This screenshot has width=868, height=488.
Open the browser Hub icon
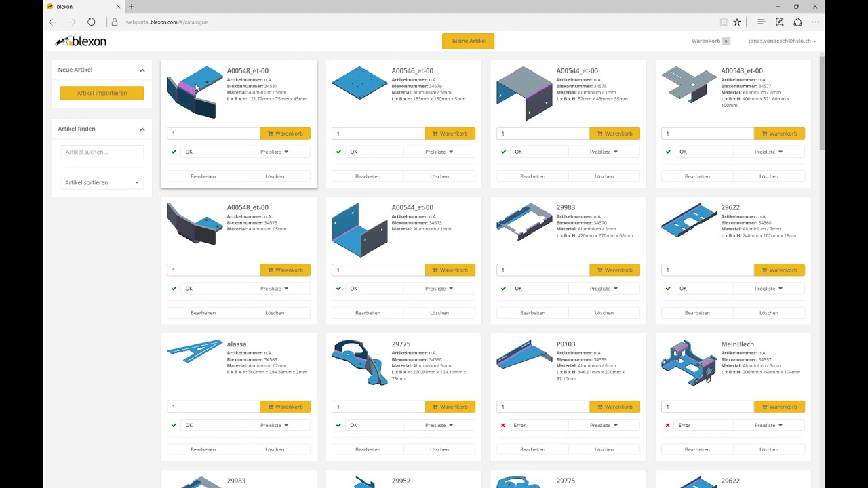(x=762, y=22)
